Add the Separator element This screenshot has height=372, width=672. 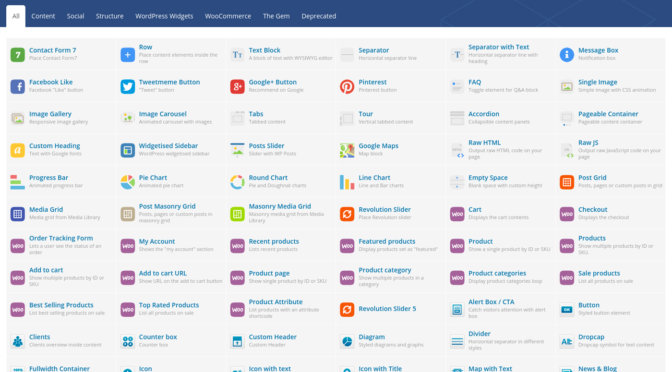pyautogui.click(x=390, y=55)
